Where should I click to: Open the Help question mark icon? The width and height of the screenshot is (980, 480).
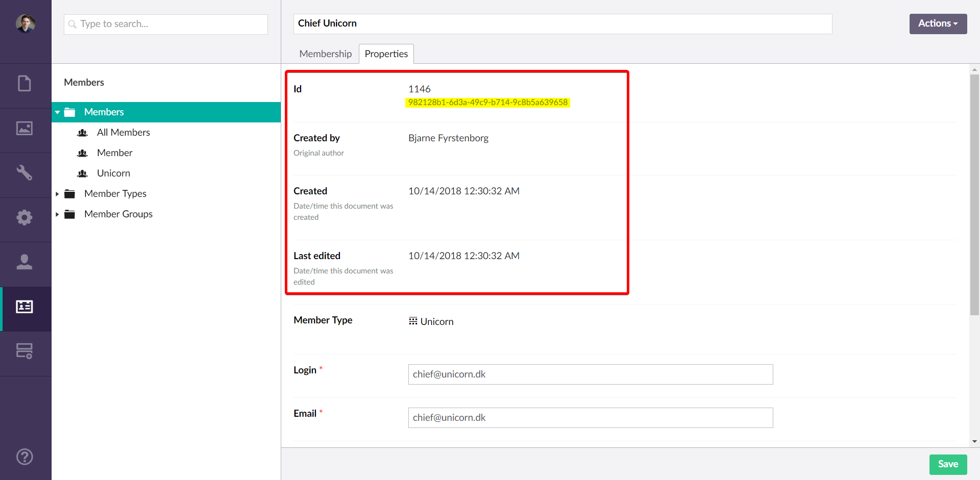point(24,457)
